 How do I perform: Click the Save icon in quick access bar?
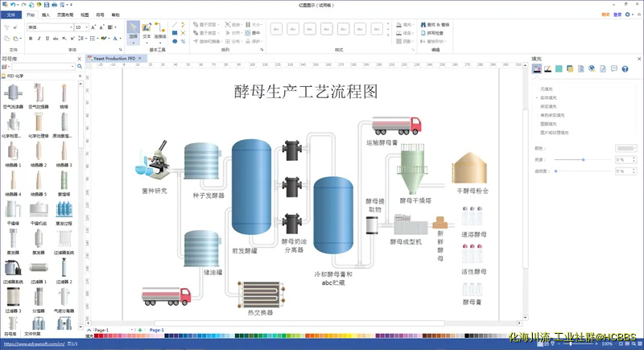coord(47,5)
